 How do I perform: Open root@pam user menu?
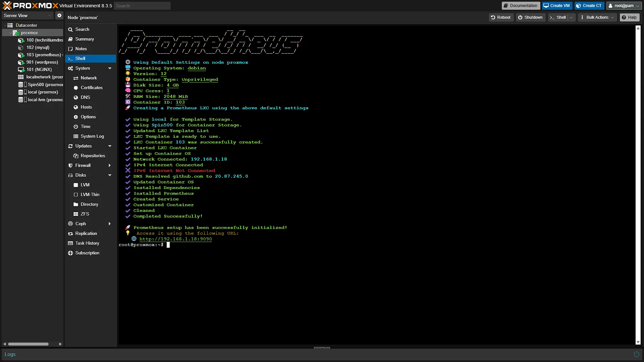click(x=624, y=6)
